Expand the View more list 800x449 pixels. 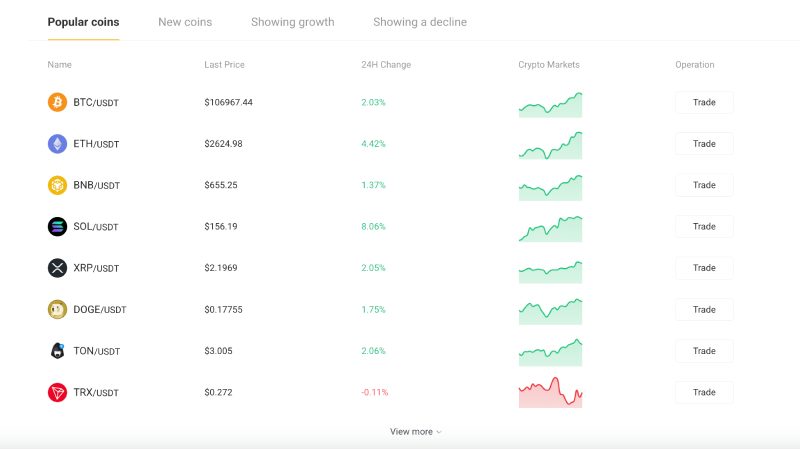click(x=415, y=432)
